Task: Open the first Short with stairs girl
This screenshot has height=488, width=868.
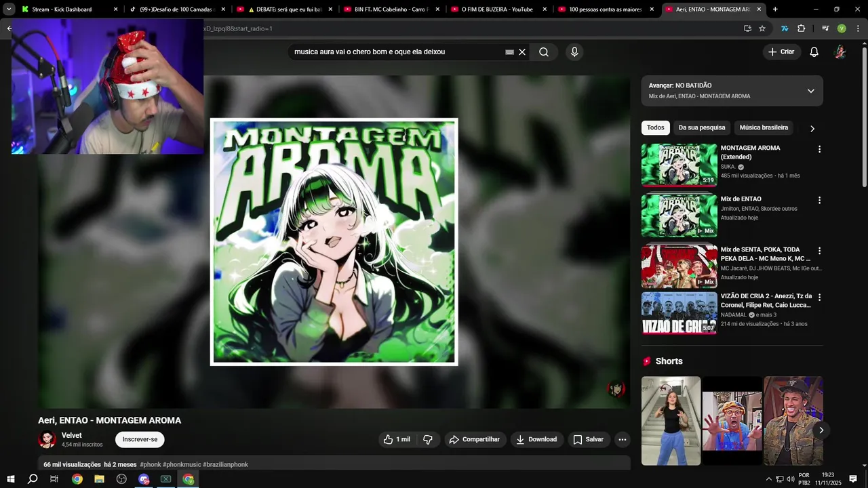Action: (x=671, y=421)
